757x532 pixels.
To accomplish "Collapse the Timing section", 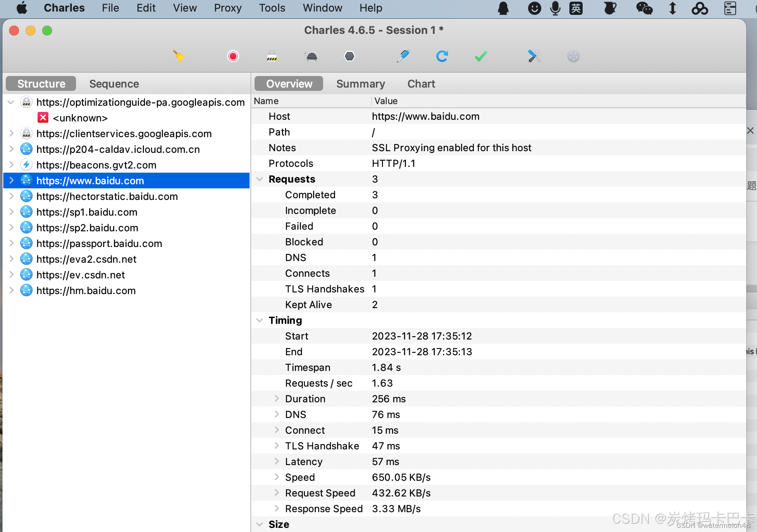I will pos(259,321).
